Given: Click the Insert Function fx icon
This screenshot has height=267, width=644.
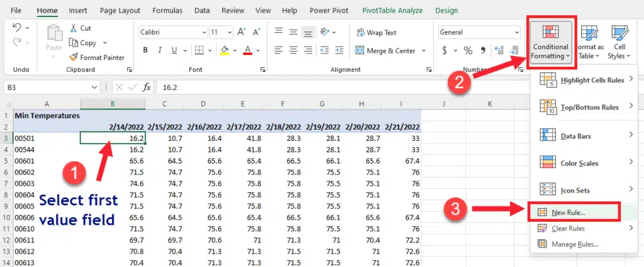Looking at the screenshot, I should point(147,87).
